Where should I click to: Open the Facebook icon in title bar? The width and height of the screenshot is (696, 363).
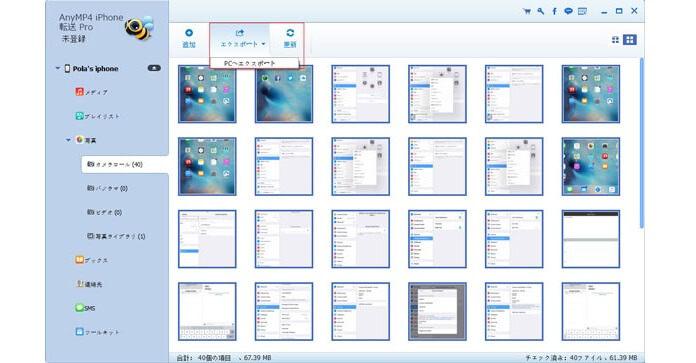(x=554, y=12)
